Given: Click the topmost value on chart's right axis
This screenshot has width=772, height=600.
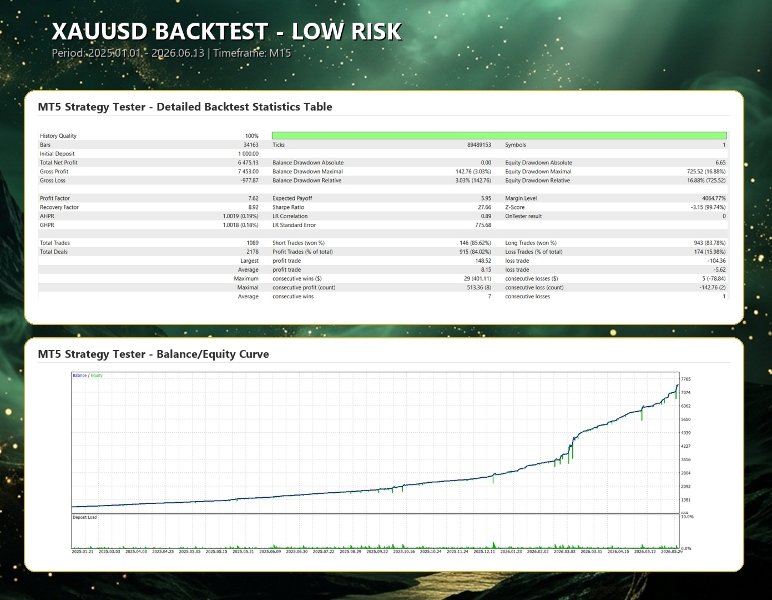Looking at the screenshot, I should tap(686, 379).
